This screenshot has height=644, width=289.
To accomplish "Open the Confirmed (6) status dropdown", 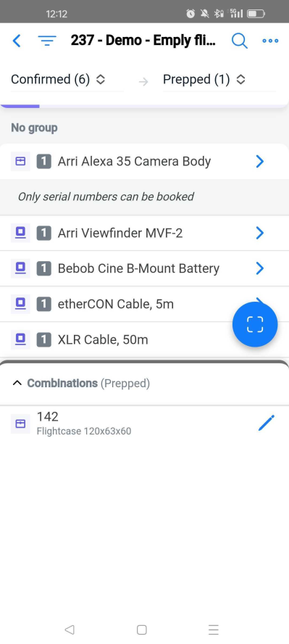I will tap(58, 79).
